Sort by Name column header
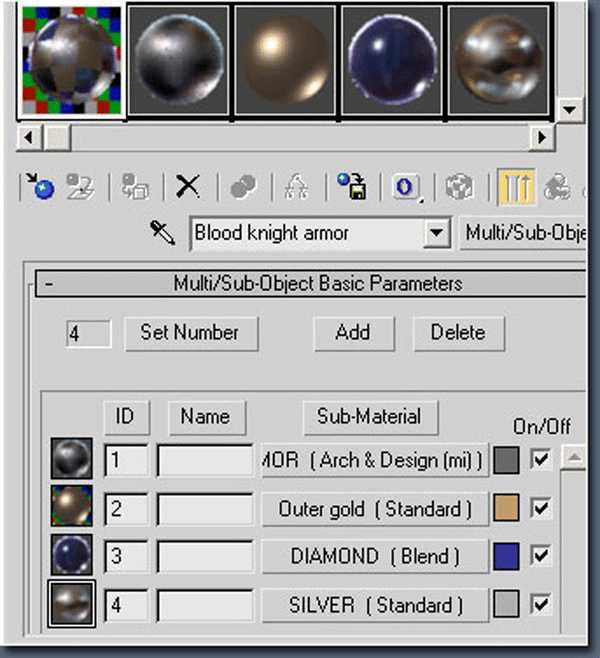This screenshot has width=600, height=658. [x=207, y=417]
